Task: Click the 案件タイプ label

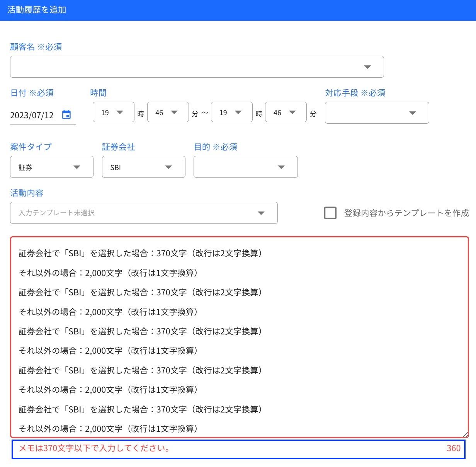Action: tap(31, 147)
